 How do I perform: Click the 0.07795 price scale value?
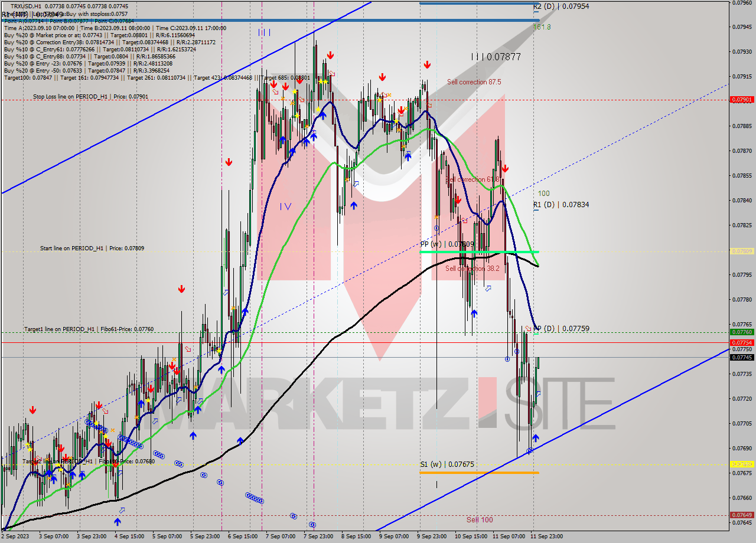pos(742,274)
